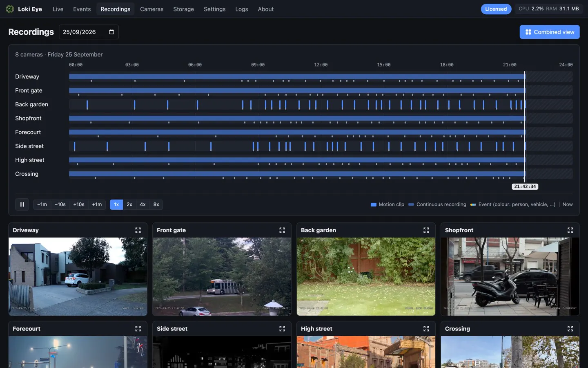
Task: Click the Driveway timeline row label
Action: pos(27,76)
